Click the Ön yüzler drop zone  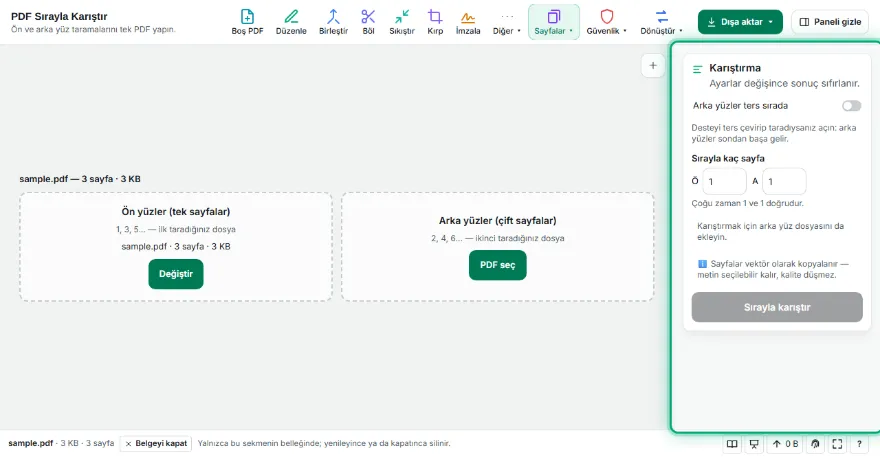pyautogui.click(x=176, y=246)
